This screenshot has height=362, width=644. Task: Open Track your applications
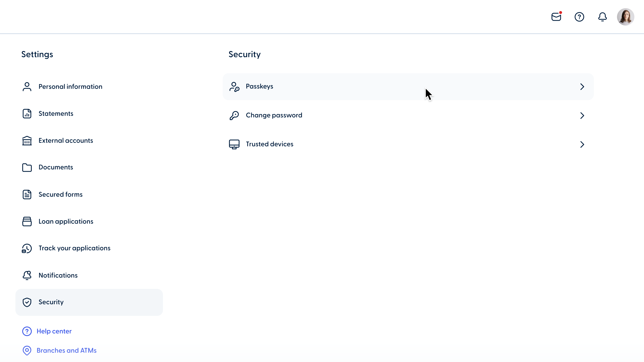tap(74, 248)
